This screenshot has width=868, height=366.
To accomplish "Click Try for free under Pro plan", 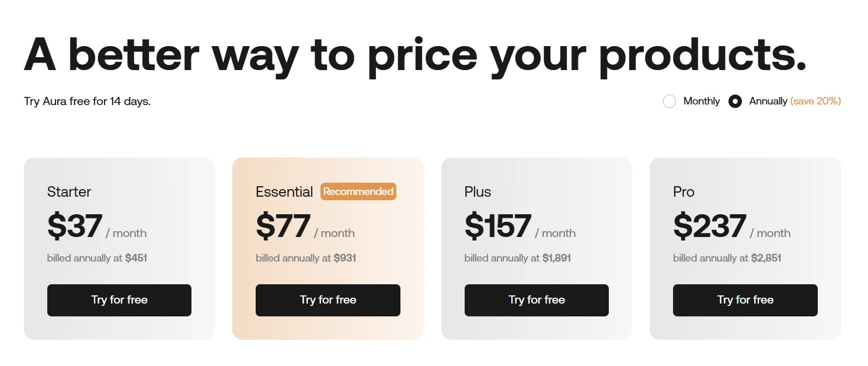I will [745, 300].
